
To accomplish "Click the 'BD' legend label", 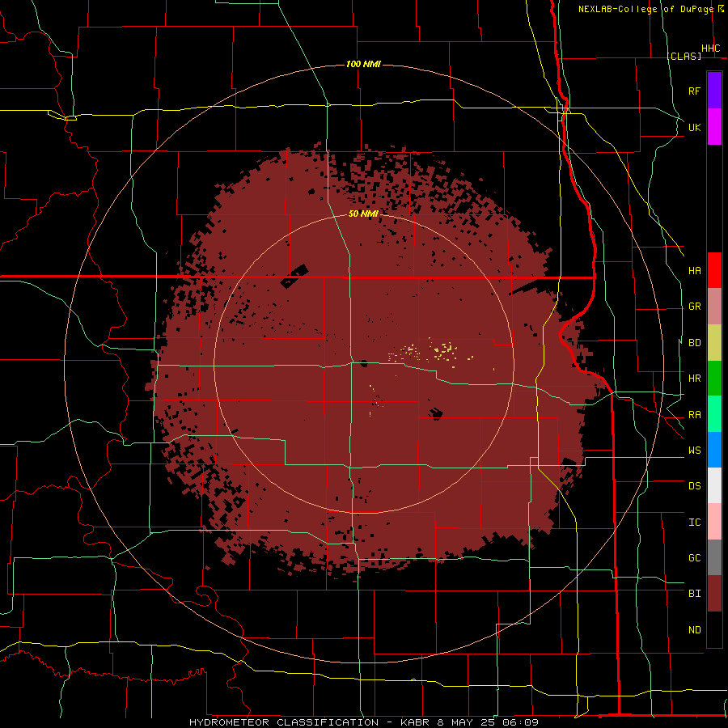I will [694, 343].
